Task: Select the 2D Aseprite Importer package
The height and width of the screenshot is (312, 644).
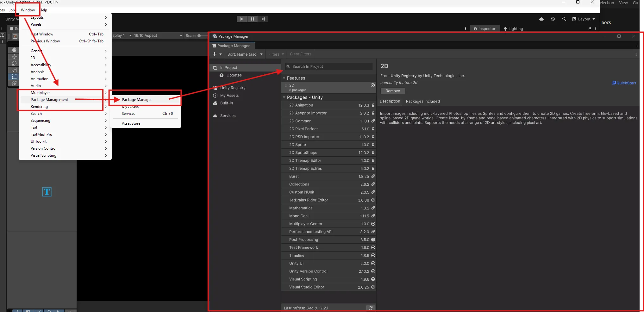Action: point(328,113)
